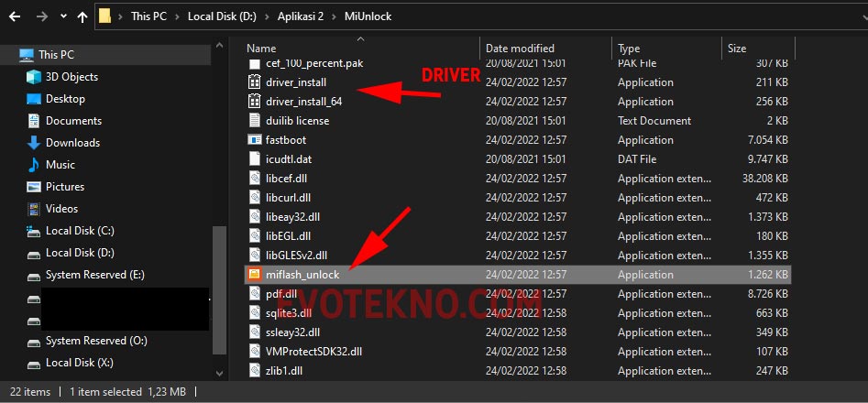The width and height of the screenshot is (868, 403).
Task: Click the Up directory arrow button
Action: (82, 16)
